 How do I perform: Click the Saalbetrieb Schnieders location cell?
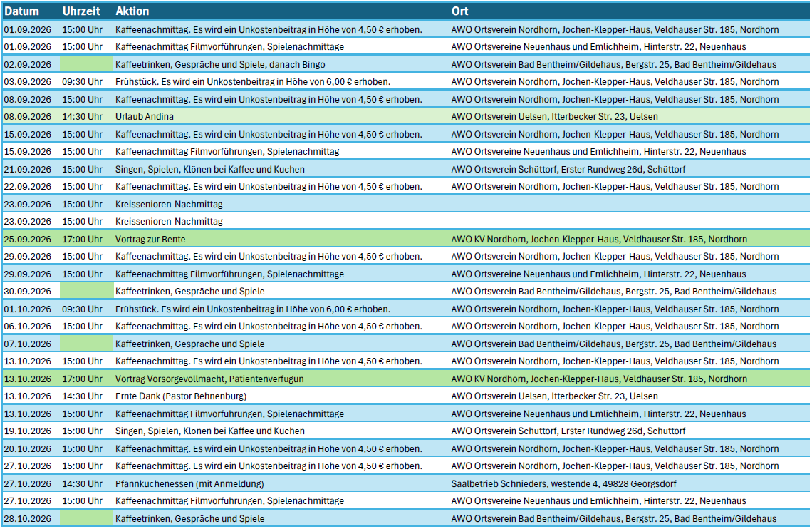click(563, 483)
